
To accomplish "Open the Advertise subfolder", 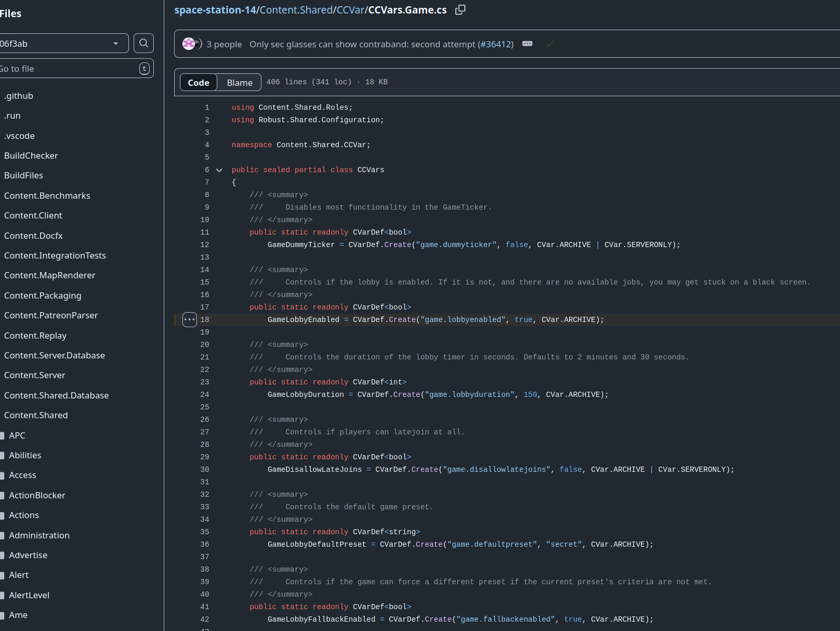I will (x=28, y=555).
